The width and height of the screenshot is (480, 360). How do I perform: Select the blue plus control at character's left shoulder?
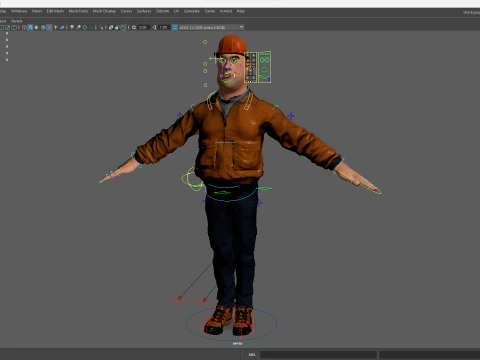click(x=291, y=116)
